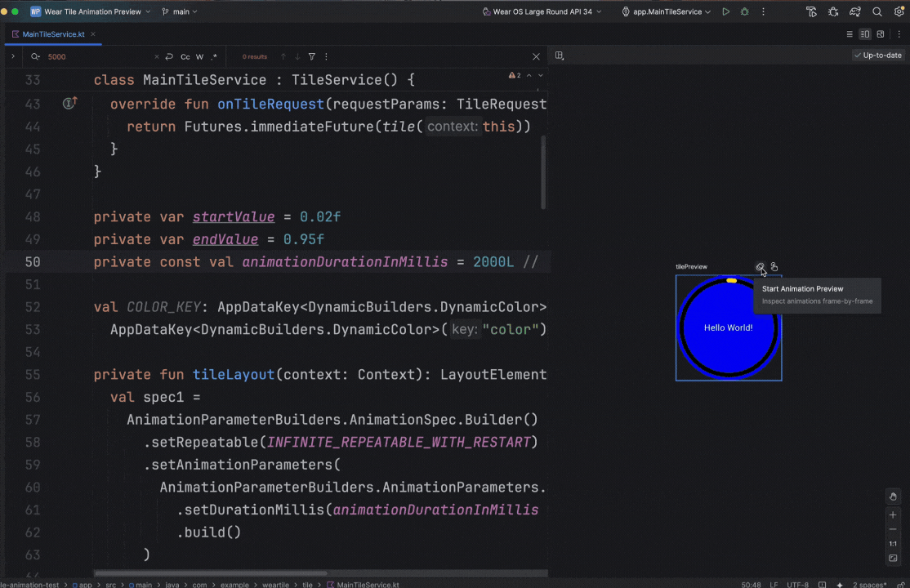Viewport: 910px width, 588px height.
Task: Zoom out of the preview
Action: (x=893, y=529)
